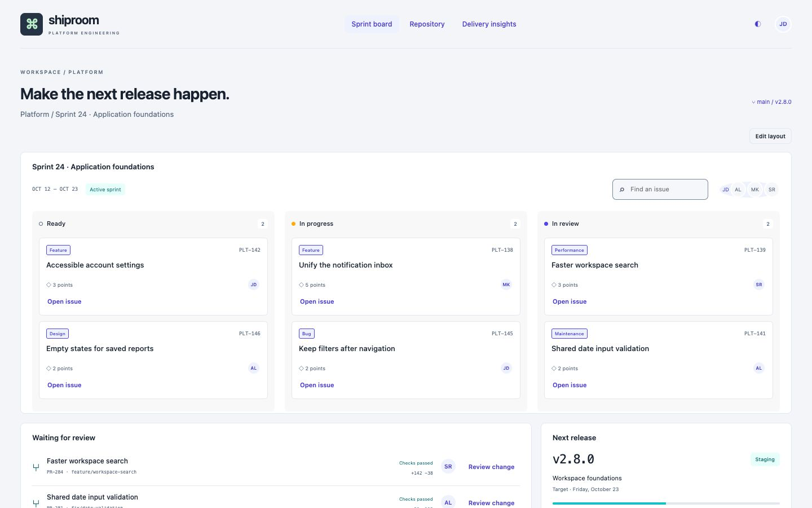Viewport: 812px width, 508px height.
Task: Filter the sprint by the MK assignee avatar
Action: click(x=754, y=190)
